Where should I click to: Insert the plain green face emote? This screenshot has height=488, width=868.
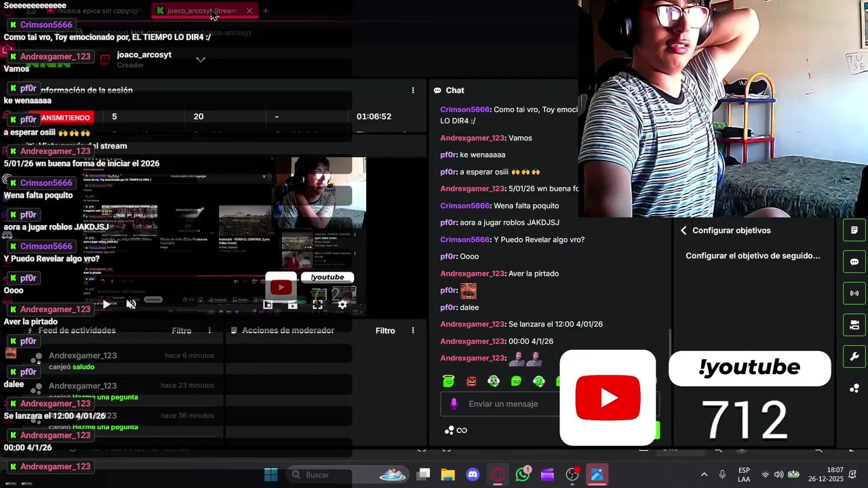tap(516, 382)
